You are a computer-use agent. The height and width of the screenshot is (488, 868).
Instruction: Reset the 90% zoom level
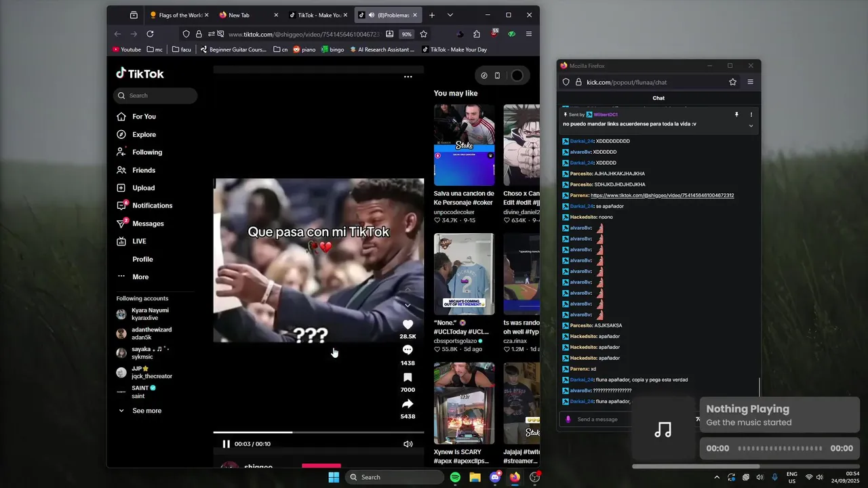pyautogui.click(x=406, y=34)
